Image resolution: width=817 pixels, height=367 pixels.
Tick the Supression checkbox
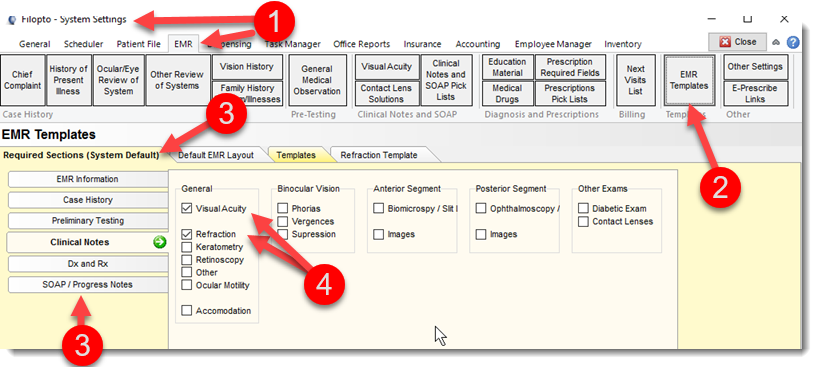tap(282, 234)
